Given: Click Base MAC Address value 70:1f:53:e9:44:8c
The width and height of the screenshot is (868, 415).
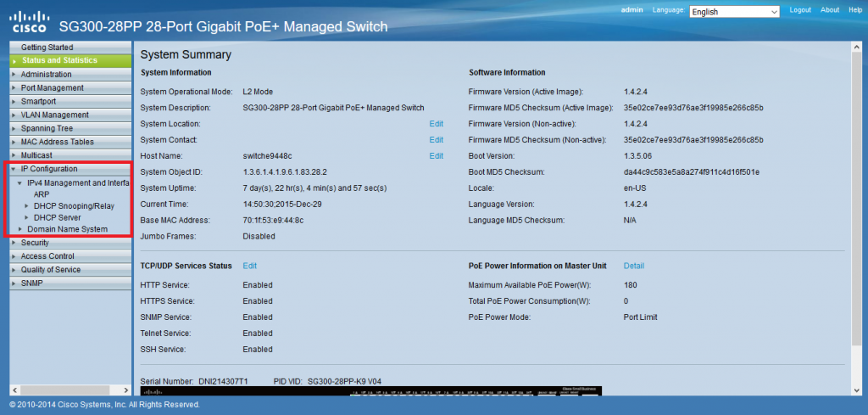Looking at the screenshot, I should click(273, 220).
